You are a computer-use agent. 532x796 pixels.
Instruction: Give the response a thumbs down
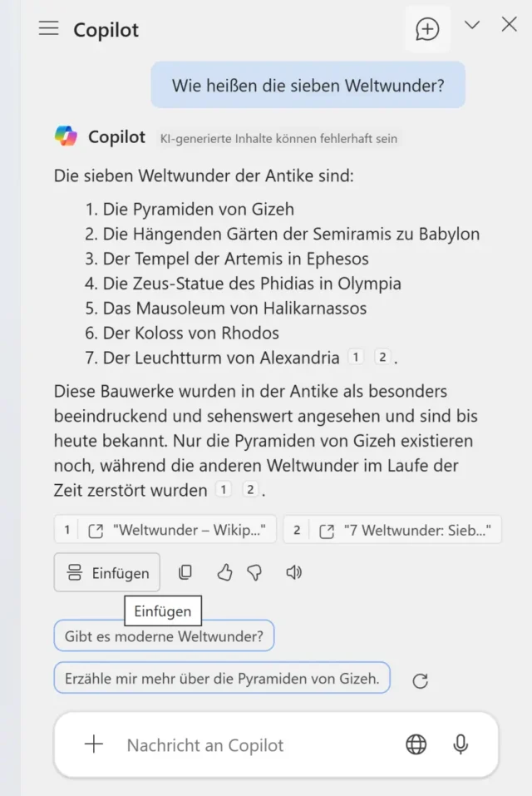(x=255, y=572)
